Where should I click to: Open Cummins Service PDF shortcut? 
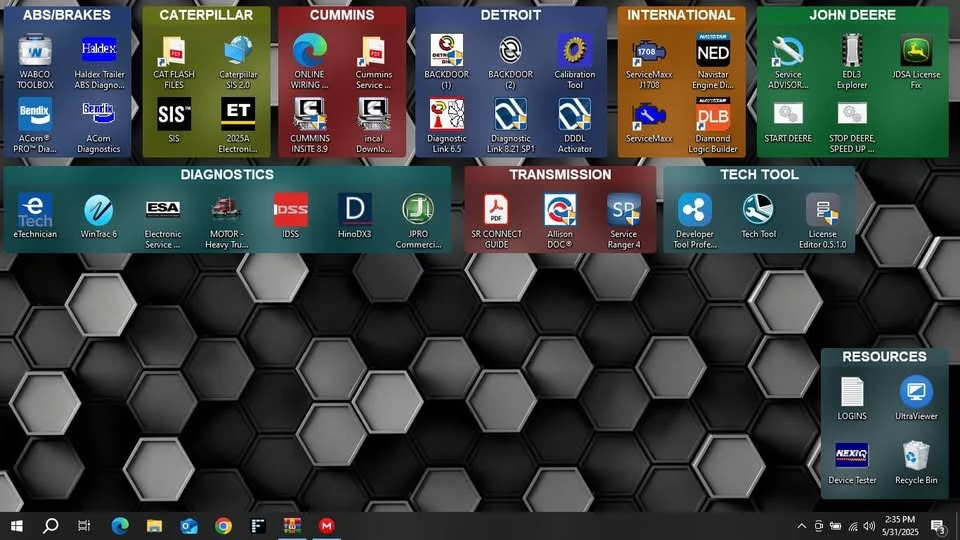point(373,62)
